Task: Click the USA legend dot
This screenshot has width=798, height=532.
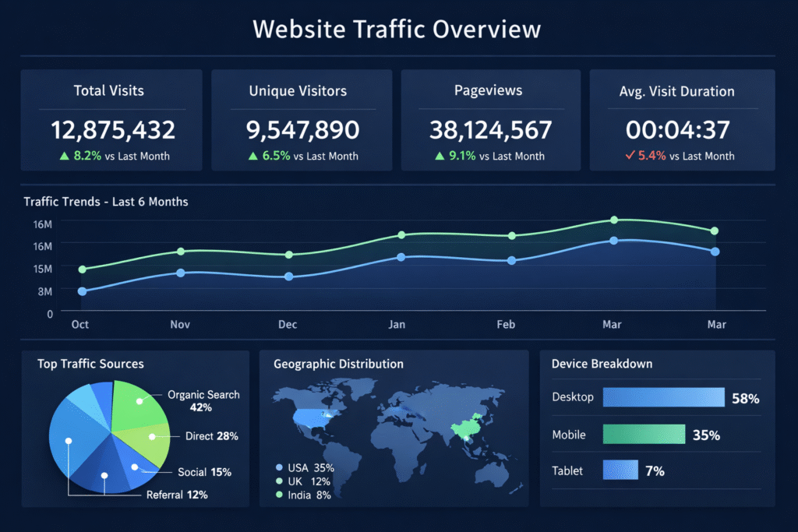Action: point(279,467)
